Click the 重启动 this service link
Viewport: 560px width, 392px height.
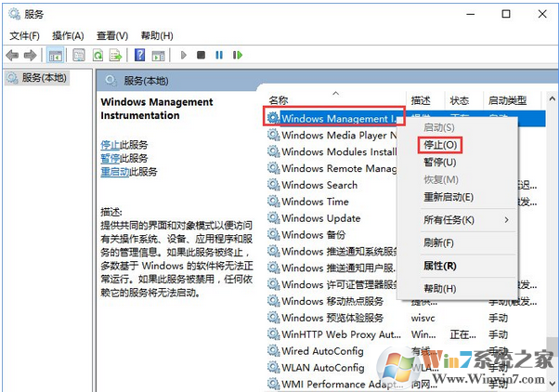tap(114, 172)
